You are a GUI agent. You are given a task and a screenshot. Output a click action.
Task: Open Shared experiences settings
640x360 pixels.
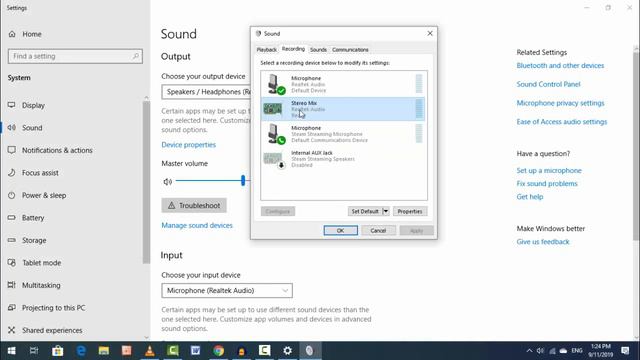(x=52, y=330)
